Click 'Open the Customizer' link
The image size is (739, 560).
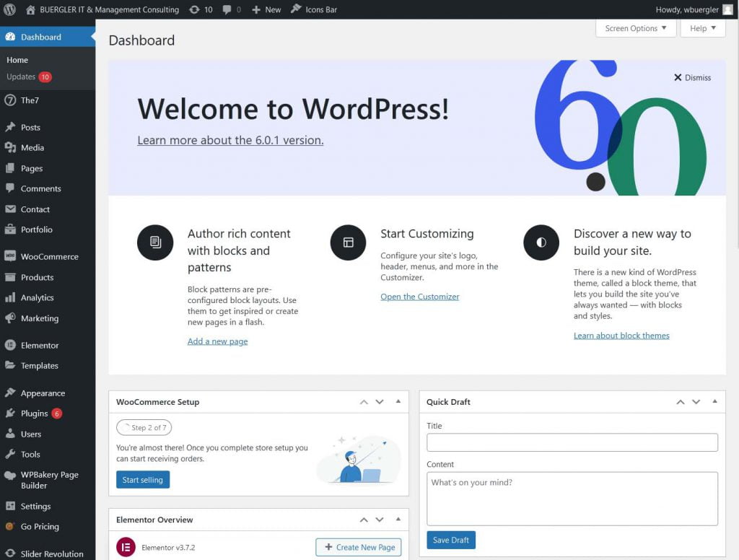[420, 297]
